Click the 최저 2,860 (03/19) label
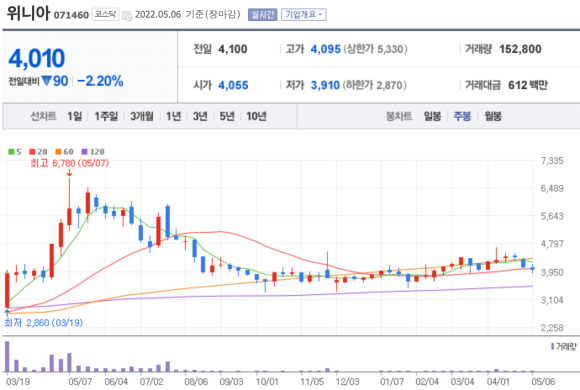This screenshot has width=580, height=390. pos(44,323)
